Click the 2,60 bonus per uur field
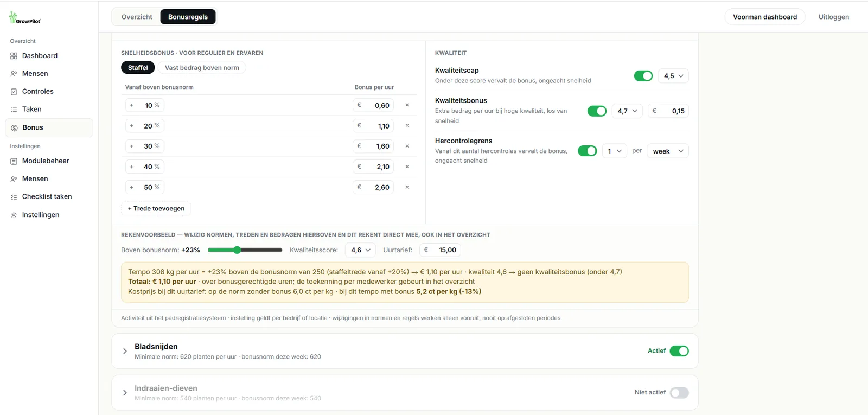 (x=373, y=188)
